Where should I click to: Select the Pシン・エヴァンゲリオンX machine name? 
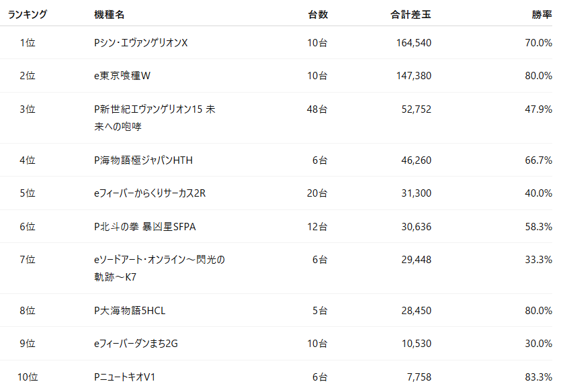point(140,43)
